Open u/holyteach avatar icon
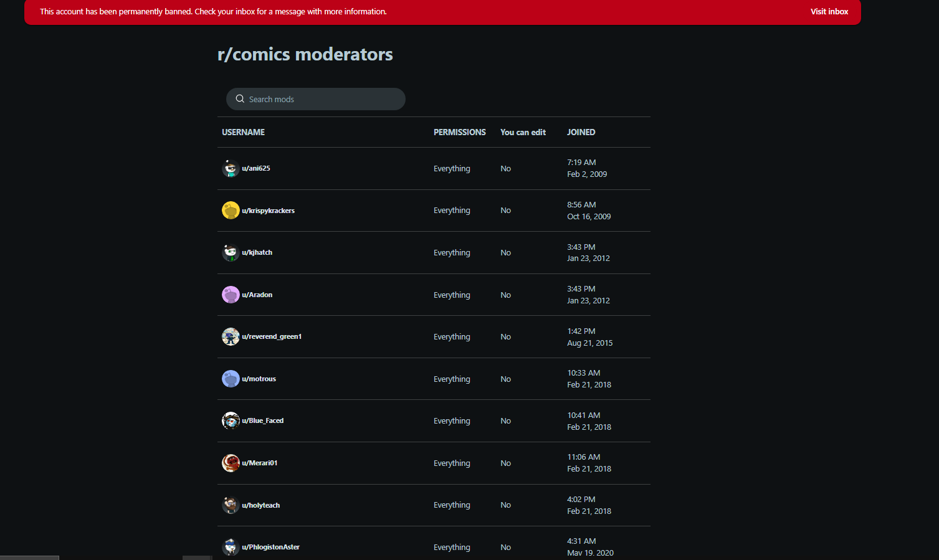 pos(231,505)
